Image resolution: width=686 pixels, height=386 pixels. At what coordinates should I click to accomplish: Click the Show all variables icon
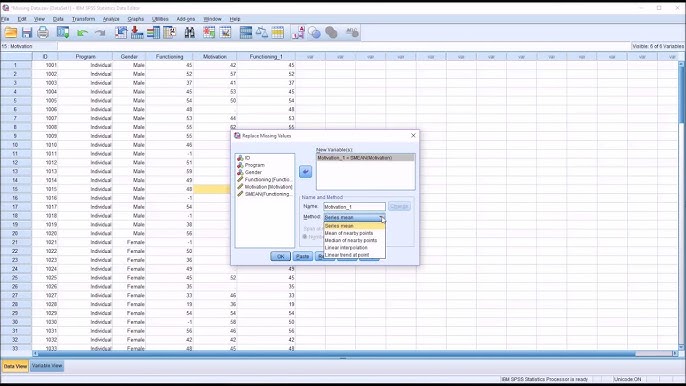331,32
